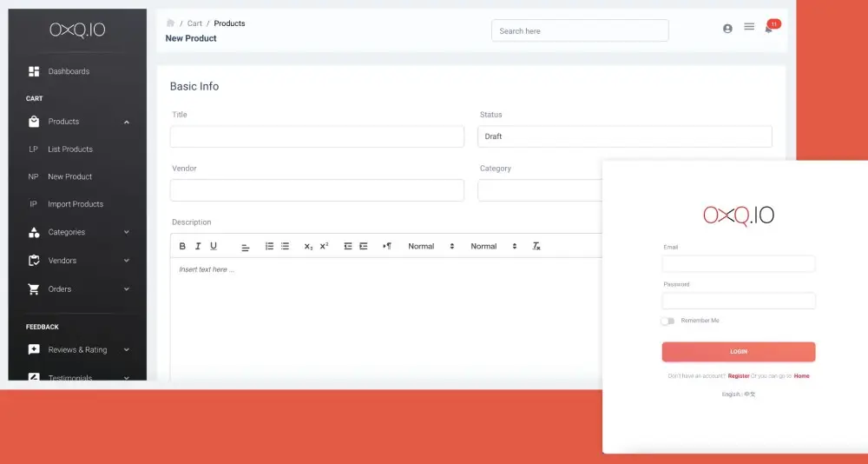This screenshot has width=868, height=464.
Task: Click the home icon in breadcrumb
Action: coord(170,23)
